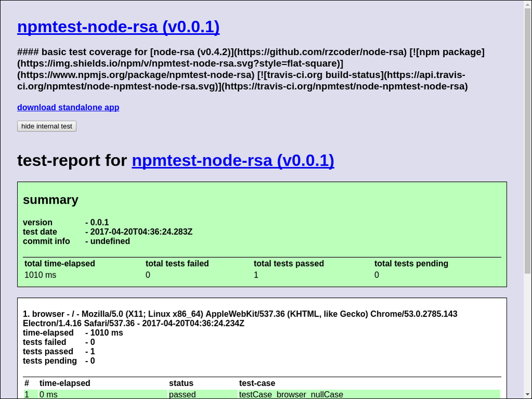Open the npmtest-node-rsa (v0.0.1) title link
The height and width of the screenshot is (399, 532).
coord(118,26)
